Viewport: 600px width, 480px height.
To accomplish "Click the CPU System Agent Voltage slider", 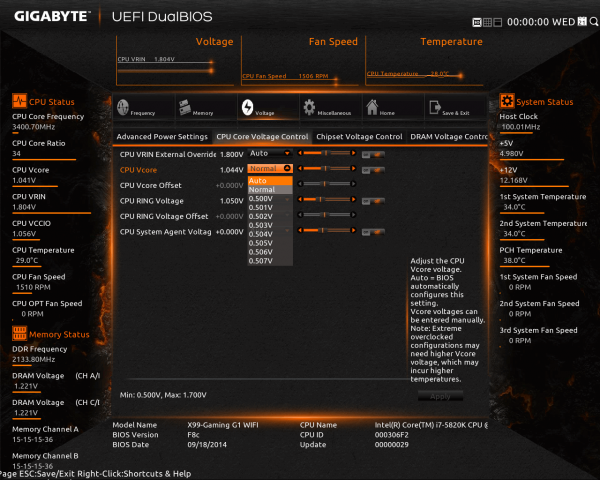I will [x=327, y=230].
